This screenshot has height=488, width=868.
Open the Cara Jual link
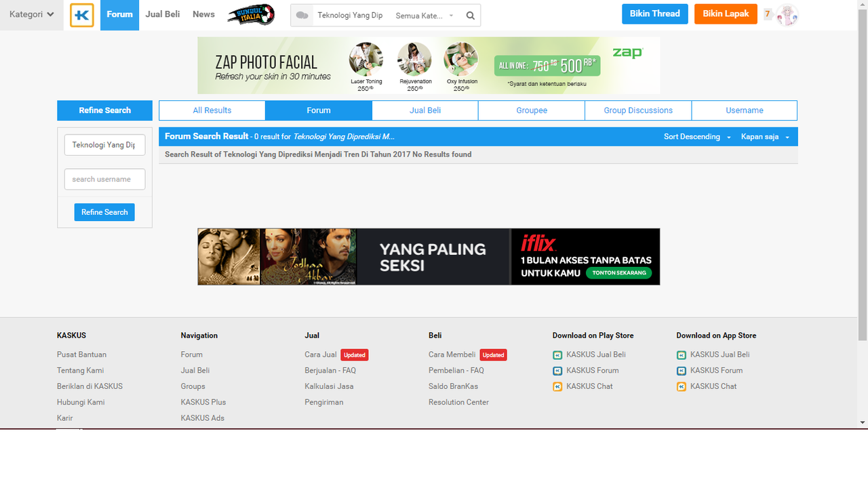321,354
